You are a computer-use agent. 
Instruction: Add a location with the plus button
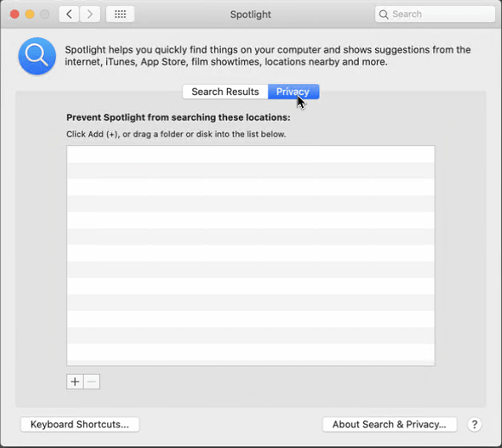[x=75, y=382]
